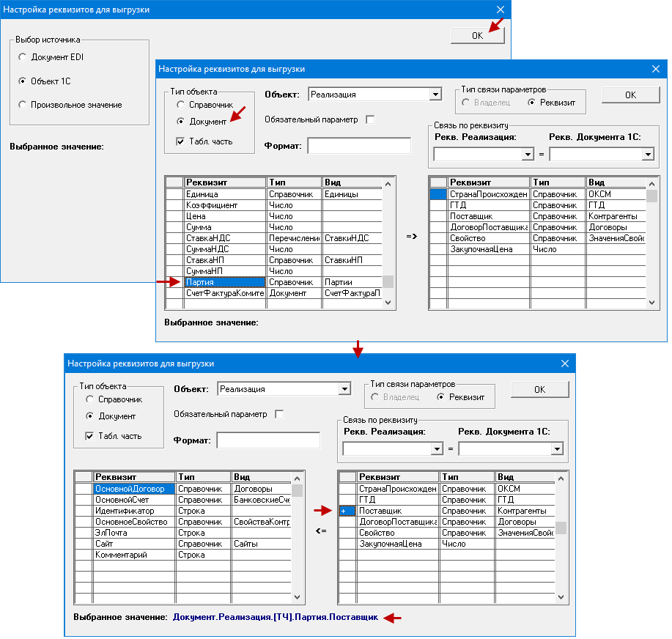
Task: Select the "СуммаНП" row
Action: 273,271
